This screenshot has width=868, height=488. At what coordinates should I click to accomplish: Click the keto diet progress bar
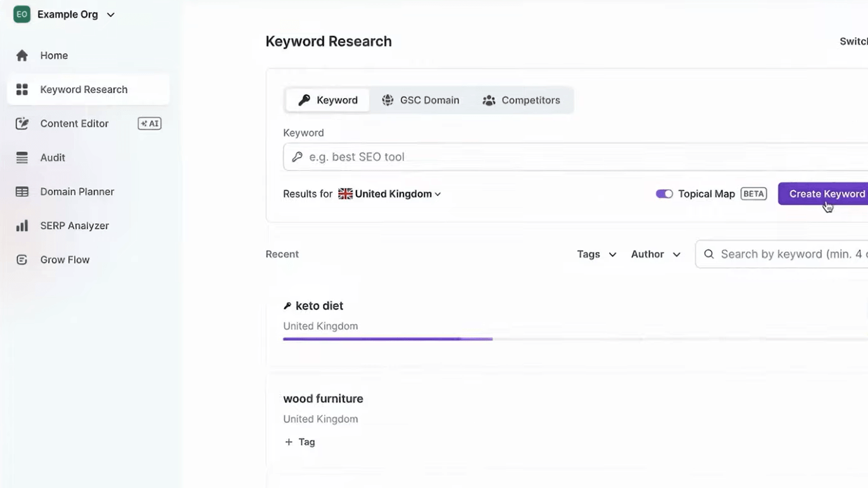[576, 339]
